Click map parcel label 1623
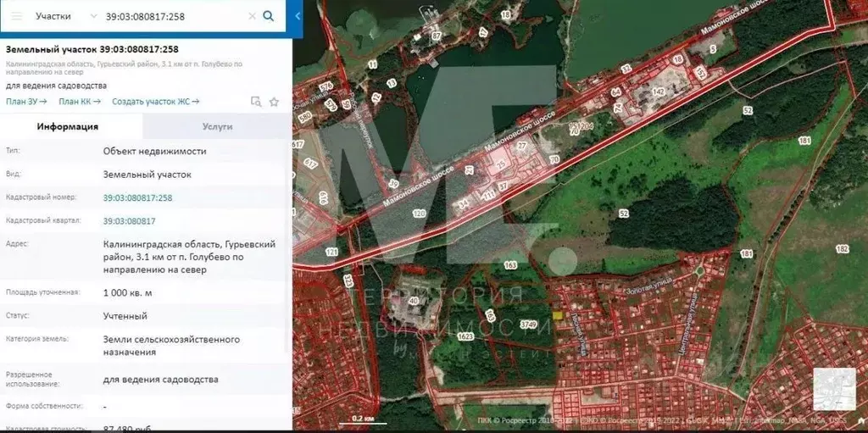 466,336
